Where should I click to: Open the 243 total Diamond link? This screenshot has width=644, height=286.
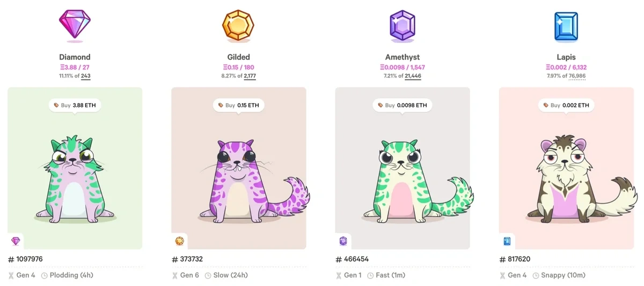pyautogui.click(x=85, y=76)
